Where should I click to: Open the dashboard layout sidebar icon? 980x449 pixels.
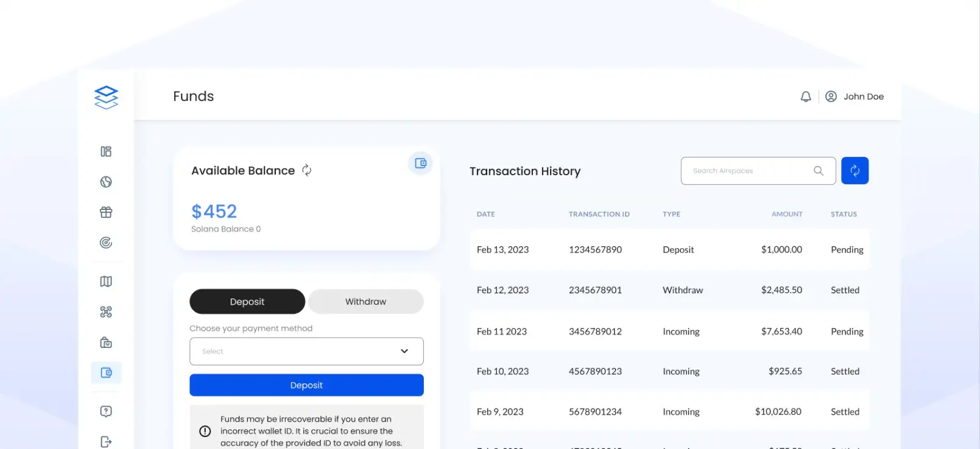point(106,151)
